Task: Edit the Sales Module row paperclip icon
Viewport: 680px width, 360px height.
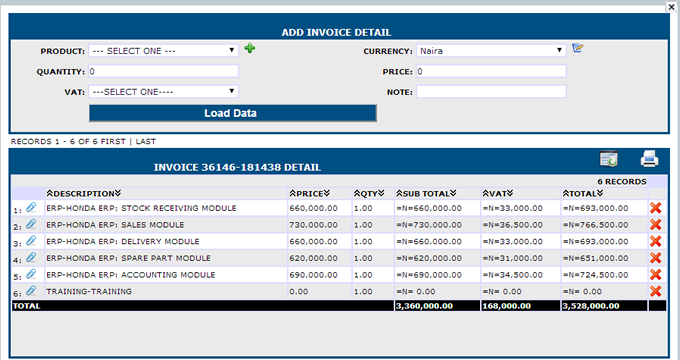Action: (x=31, y=224)
